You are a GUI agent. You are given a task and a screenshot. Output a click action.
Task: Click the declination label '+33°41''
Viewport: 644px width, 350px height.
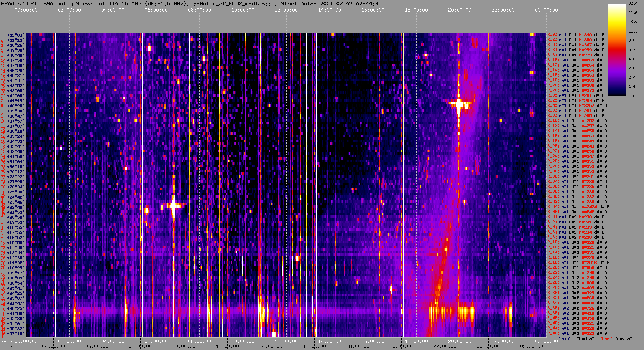[x=15, y=146]
